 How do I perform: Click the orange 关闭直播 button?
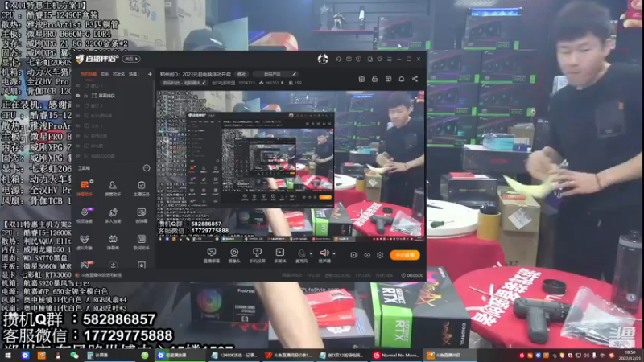pyautogui.click(x=405, y=255)
